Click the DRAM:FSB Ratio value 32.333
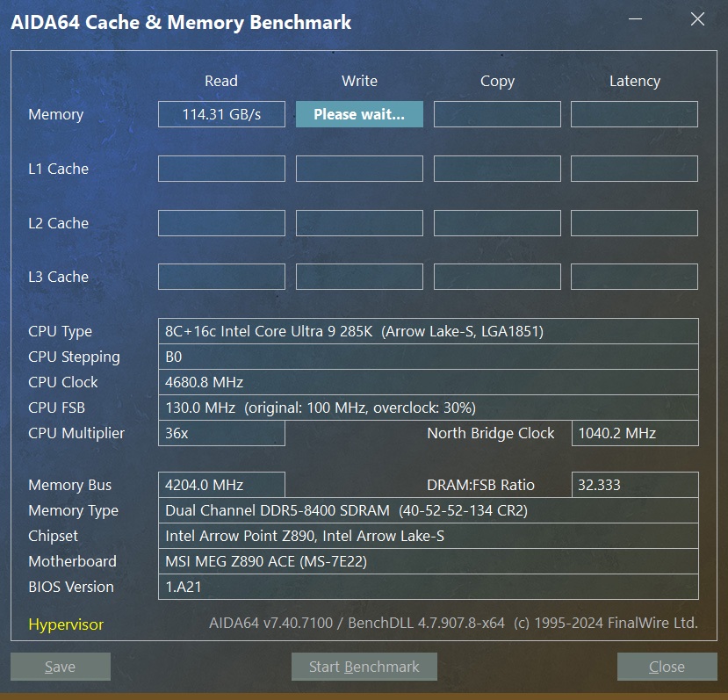The image size is (728, 700). coord(635,485)
